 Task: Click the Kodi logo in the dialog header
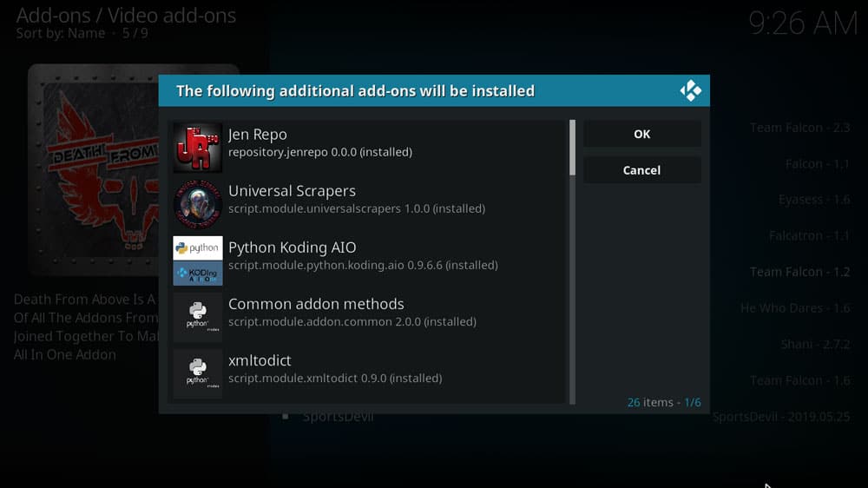690,90
